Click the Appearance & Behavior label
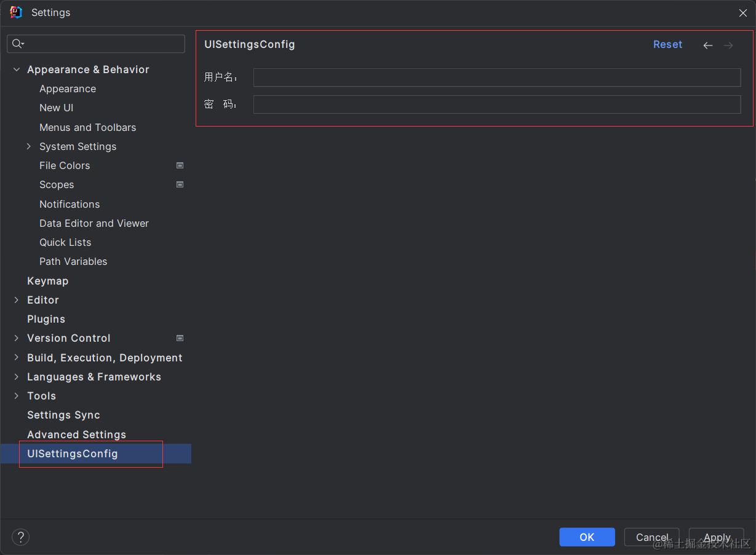The width and height of the screenshot is (756, 555). click(88, 69)
